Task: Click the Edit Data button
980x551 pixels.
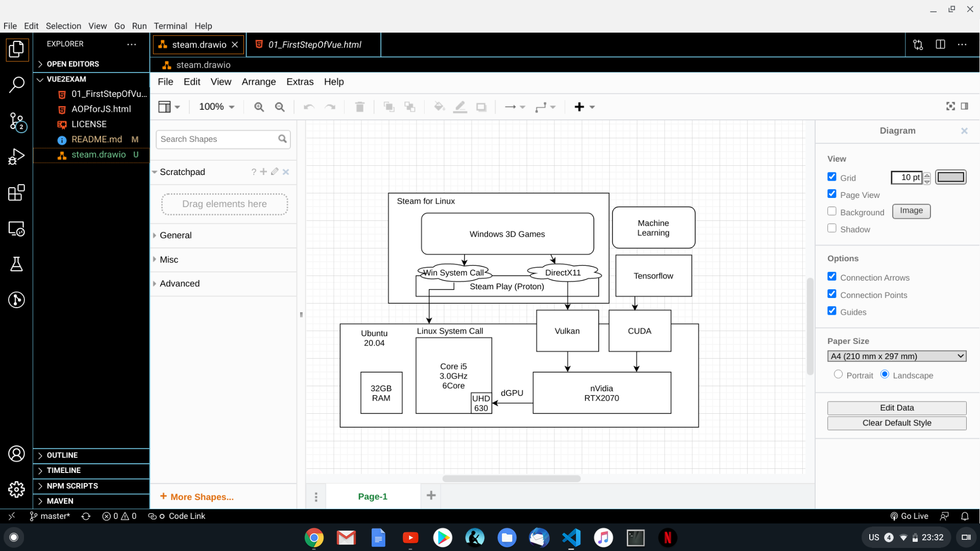Action: (x=897, y=407)
